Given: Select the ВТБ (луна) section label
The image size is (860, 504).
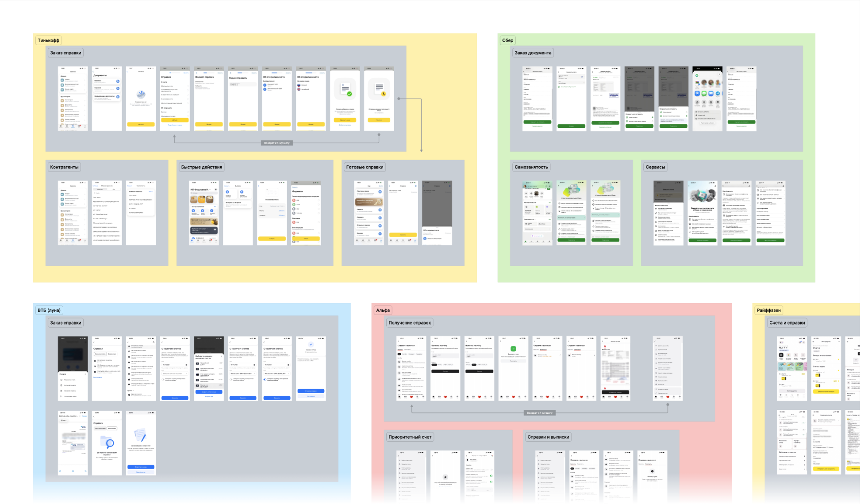Looking at the screenshot, I should 49,310.
